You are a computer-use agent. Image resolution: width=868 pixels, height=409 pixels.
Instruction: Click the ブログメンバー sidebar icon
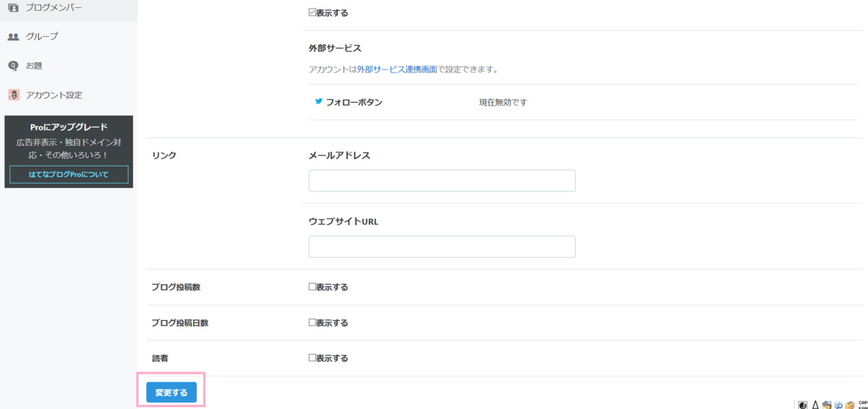(x=13, y=7)
